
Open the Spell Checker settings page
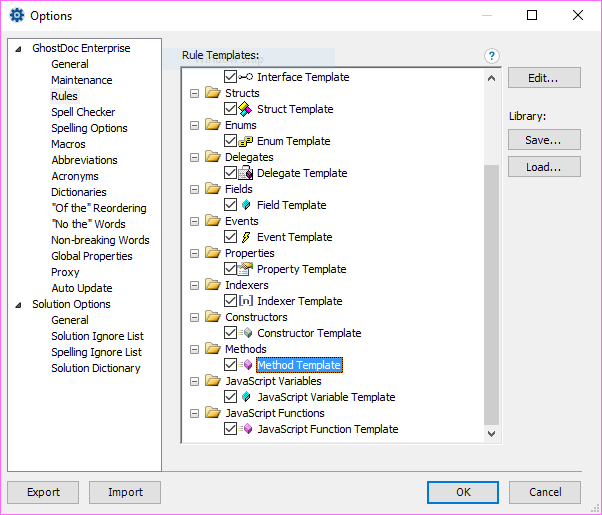tap(83, 112)
